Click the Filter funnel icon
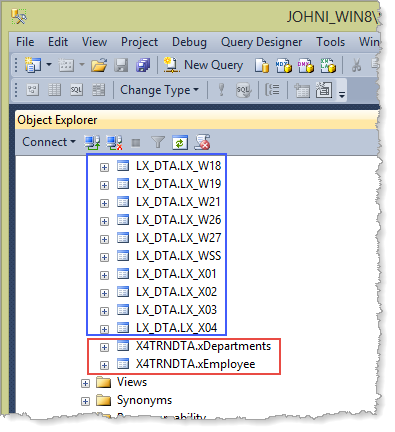 coord(158,143)
